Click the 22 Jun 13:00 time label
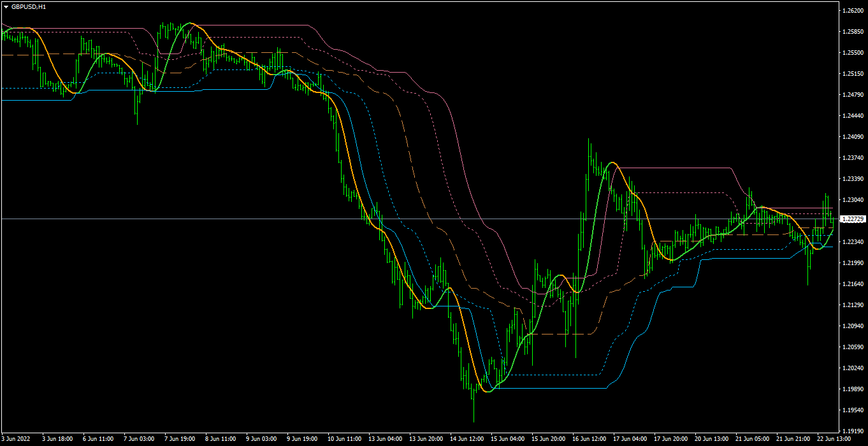868x446 pixels. pos(834,439)
